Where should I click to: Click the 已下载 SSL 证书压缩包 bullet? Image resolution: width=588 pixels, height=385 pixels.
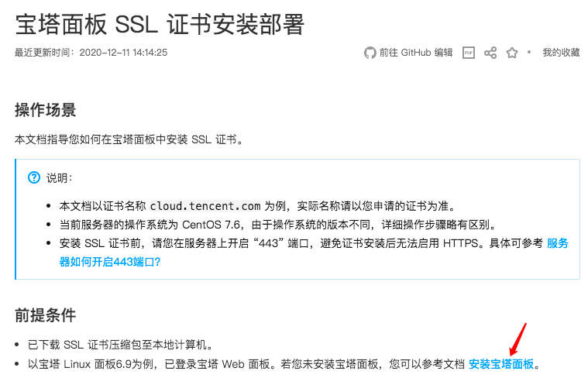[119, 345]
